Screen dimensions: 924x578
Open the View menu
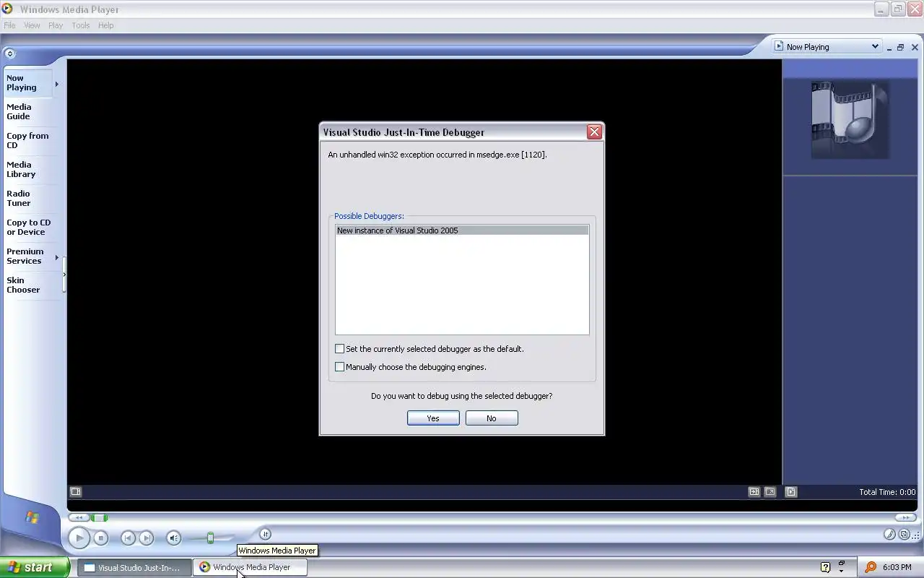32,25
